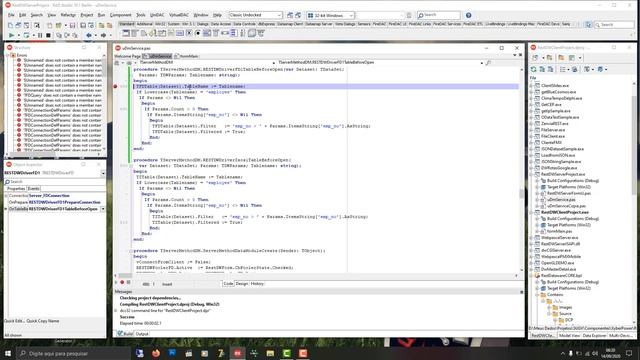Switch to Properties tab in Object Inspector

click(16, 189)
